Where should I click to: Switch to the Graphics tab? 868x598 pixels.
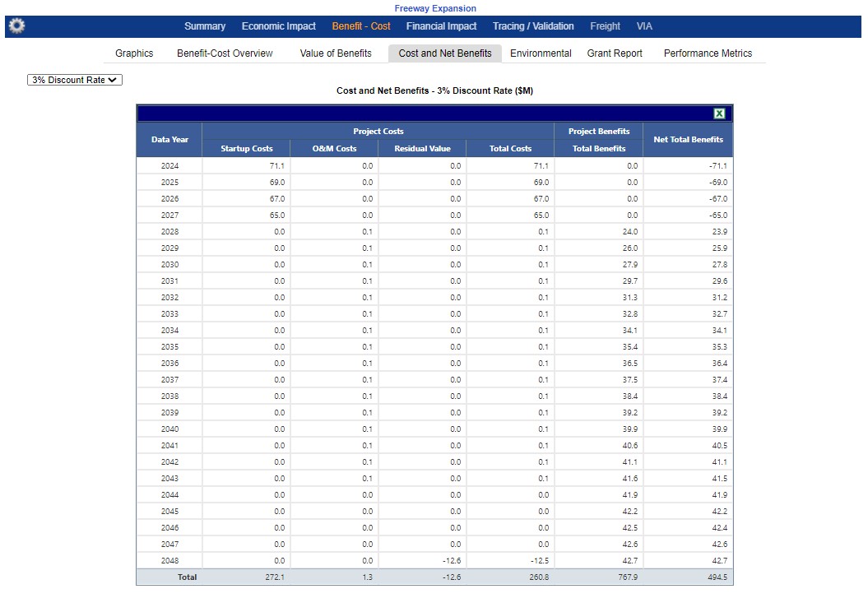click(x=134, y=53)
